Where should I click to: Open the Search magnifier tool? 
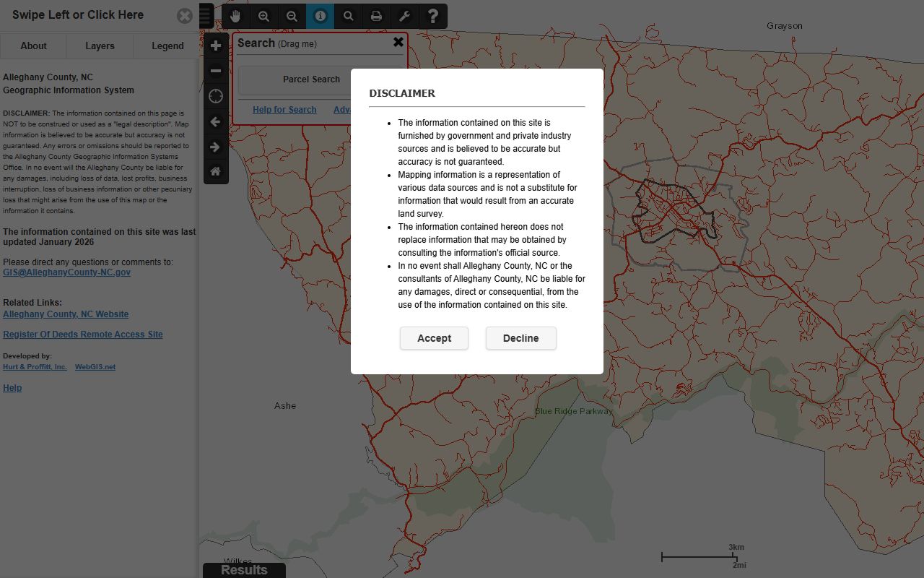[349, 16]
